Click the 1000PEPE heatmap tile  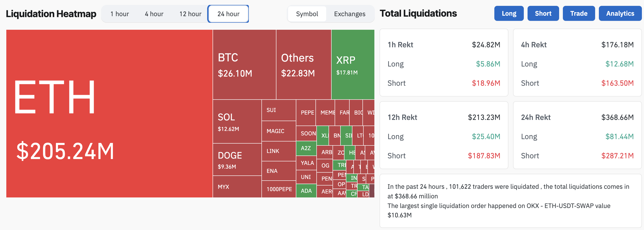point(279,189)
